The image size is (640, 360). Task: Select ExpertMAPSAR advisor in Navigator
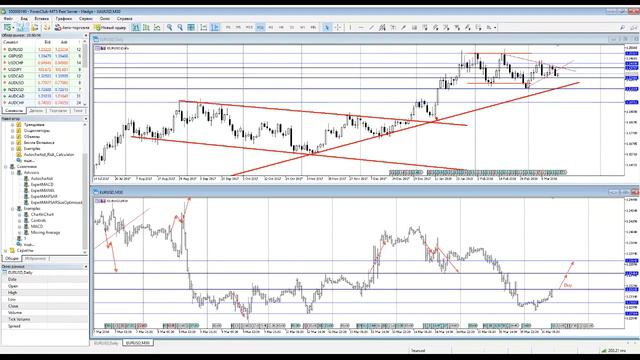pyautogui.click(x=44, y=196)
